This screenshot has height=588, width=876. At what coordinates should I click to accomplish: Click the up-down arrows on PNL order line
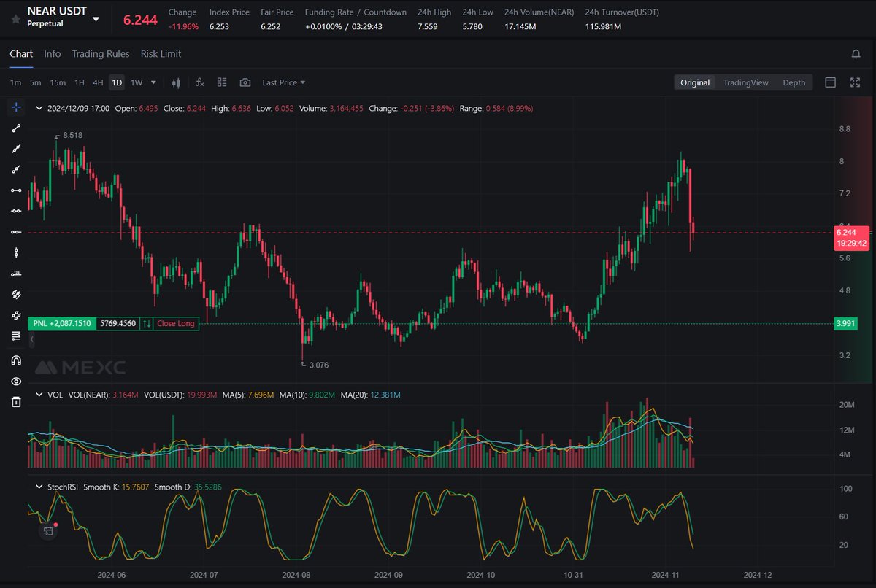[147, 323]
